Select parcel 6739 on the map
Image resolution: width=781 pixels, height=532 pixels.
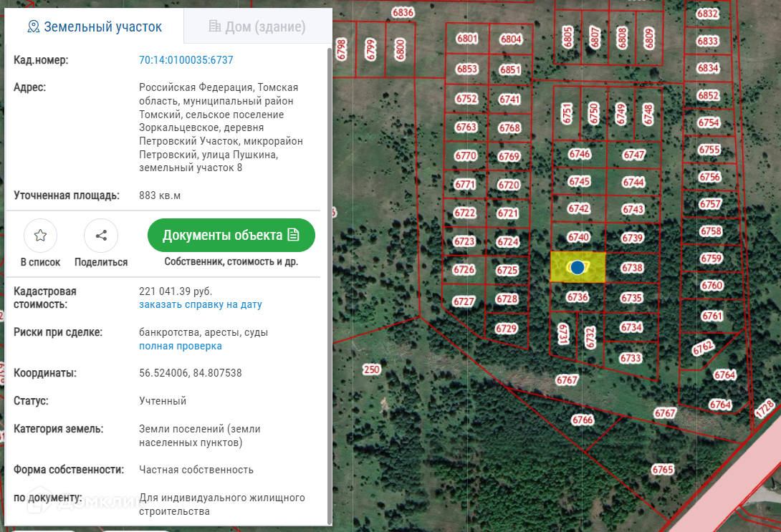633,238
